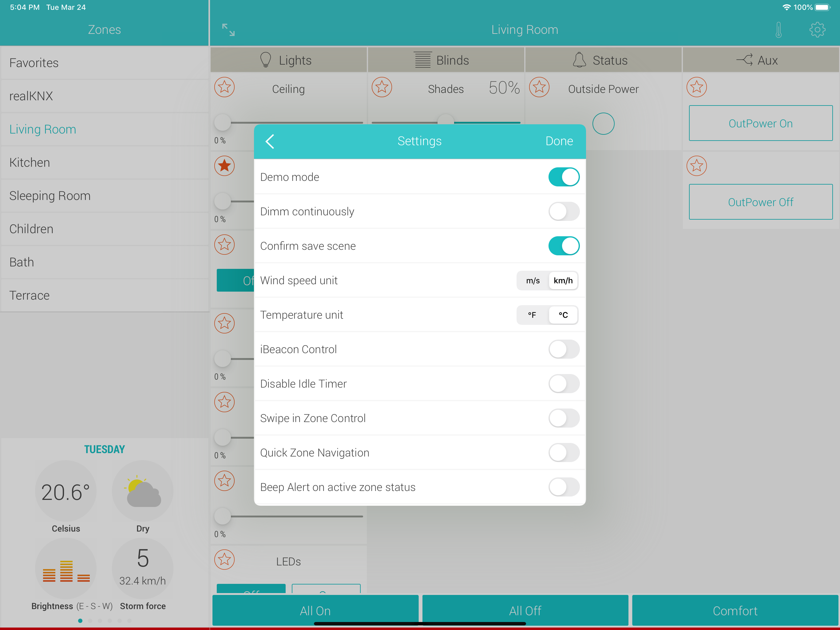Enable Disable Idle Timer switch
Viewport: 840px width, 630px height.
pyautogui.click(x=564, y=384)
